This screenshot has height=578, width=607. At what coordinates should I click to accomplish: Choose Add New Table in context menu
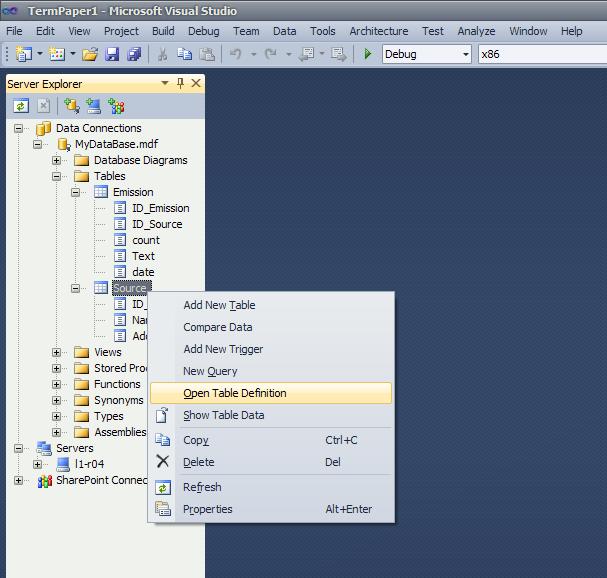pos(271,305)
